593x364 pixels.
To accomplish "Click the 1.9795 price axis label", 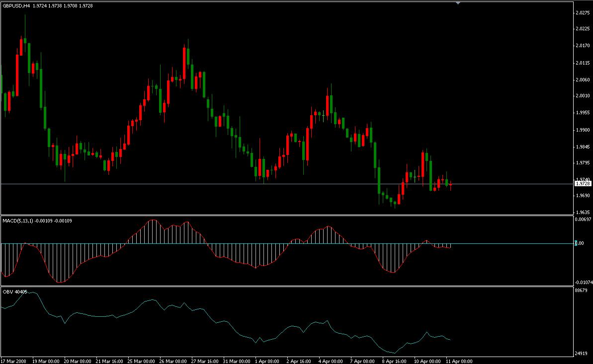I will tap(583, 163).
